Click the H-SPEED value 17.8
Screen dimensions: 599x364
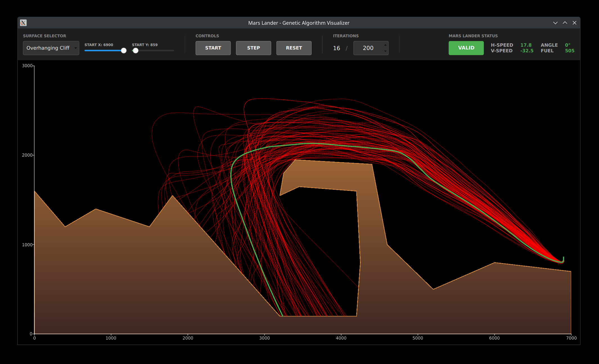tap(526, 45)
